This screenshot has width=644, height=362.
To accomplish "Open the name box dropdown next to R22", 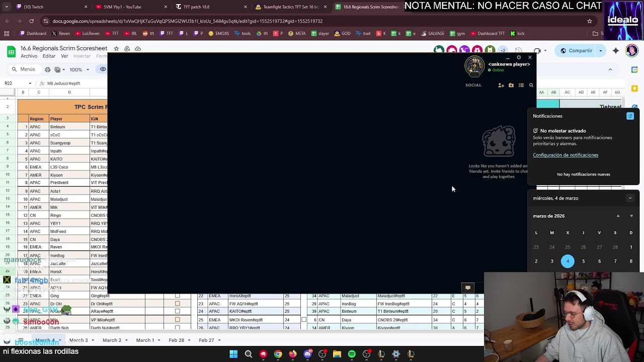I will [30, 83].
